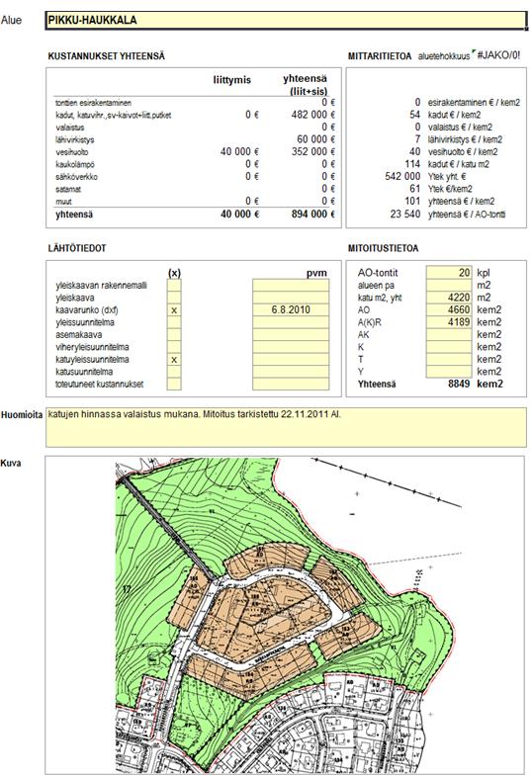Select the A(K)R value 4189

[x=449, y=322]
